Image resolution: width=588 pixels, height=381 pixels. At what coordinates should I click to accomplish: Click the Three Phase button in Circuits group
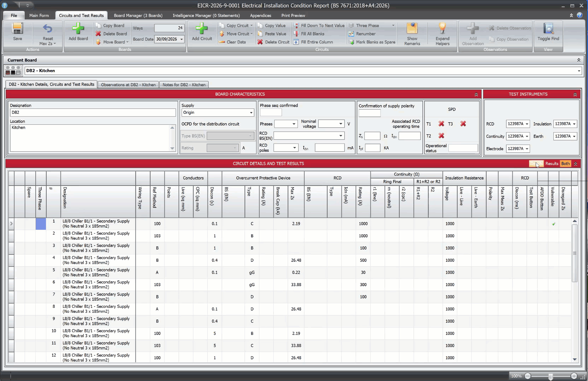click(371, 25)
